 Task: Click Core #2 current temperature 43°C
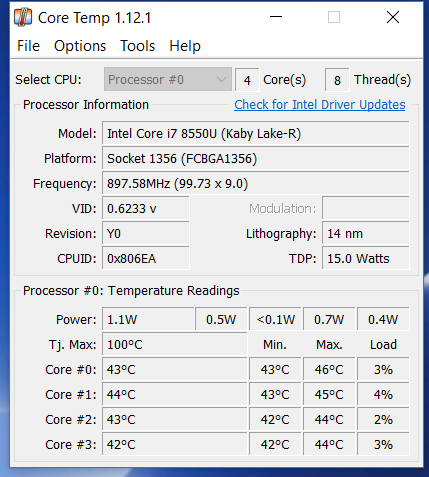[x=175, y=419]
